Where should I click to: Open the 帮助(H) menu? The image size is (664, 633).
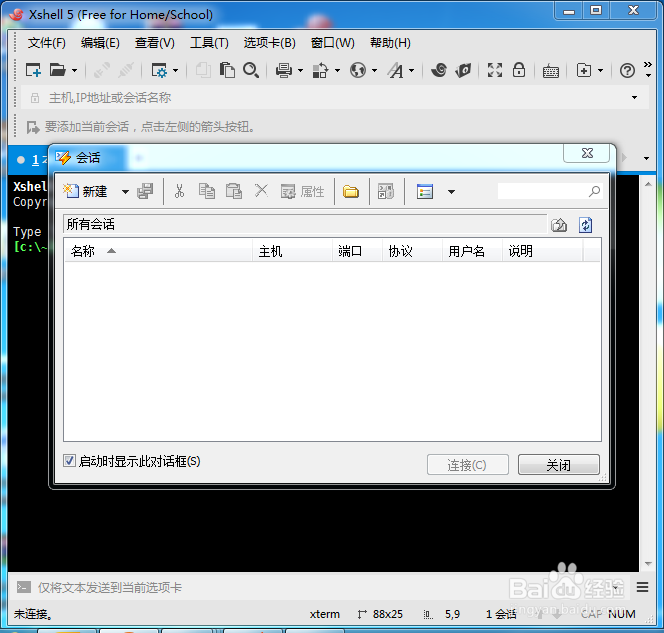coord(390,43)
